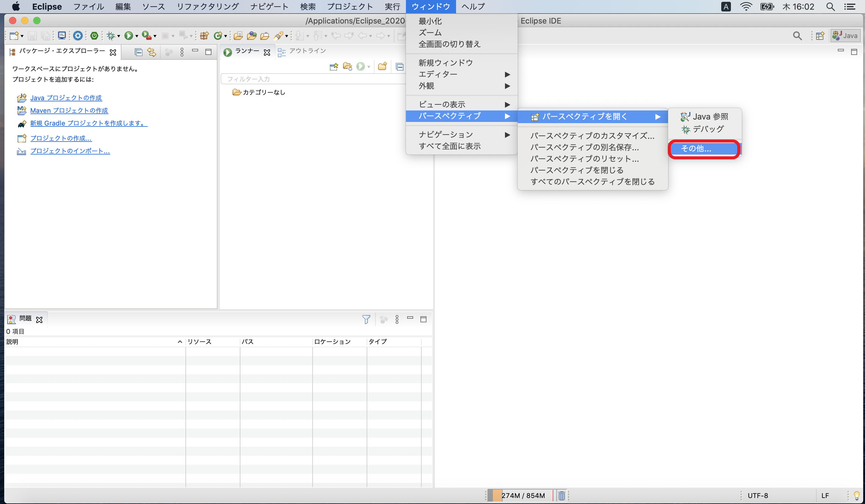Viewport: 865px width, 504px height.
Task: Click the New Java Package icon
Action: click(204, 35)
